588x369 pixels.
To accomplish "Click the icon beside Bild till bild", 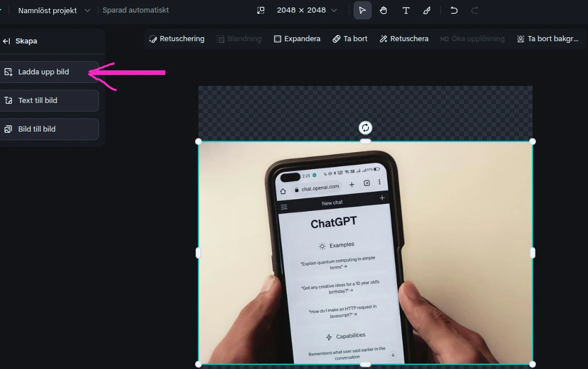I will point(8,129).
